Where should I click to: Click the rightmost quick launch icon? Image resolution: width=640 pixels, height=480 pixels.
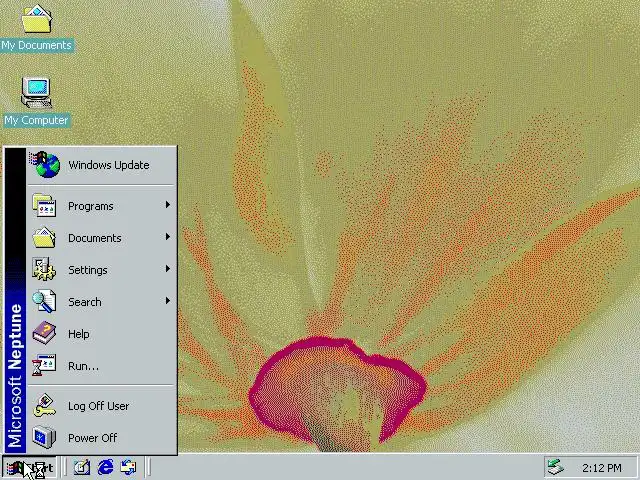point(129,467)
